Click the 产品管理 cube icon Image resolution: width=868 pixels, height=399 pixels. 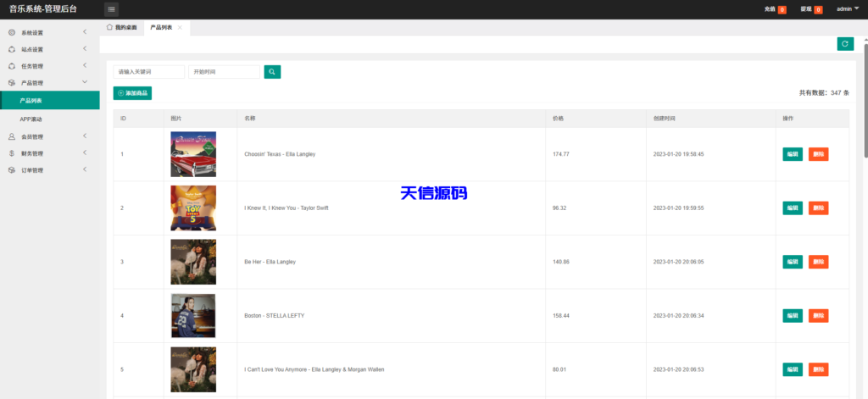[x=12, y=83]
